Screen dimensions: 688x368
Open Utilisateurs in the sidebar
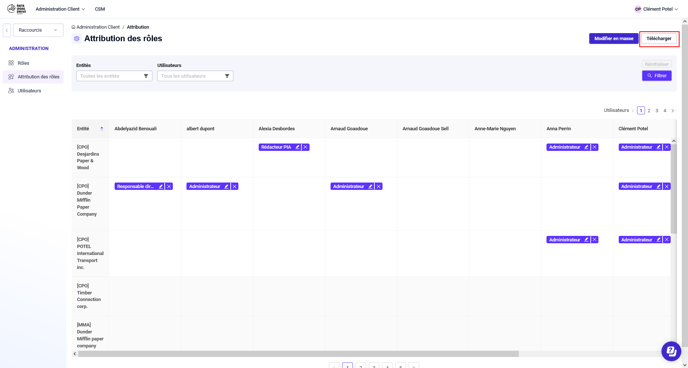click(x=29, y=91)
